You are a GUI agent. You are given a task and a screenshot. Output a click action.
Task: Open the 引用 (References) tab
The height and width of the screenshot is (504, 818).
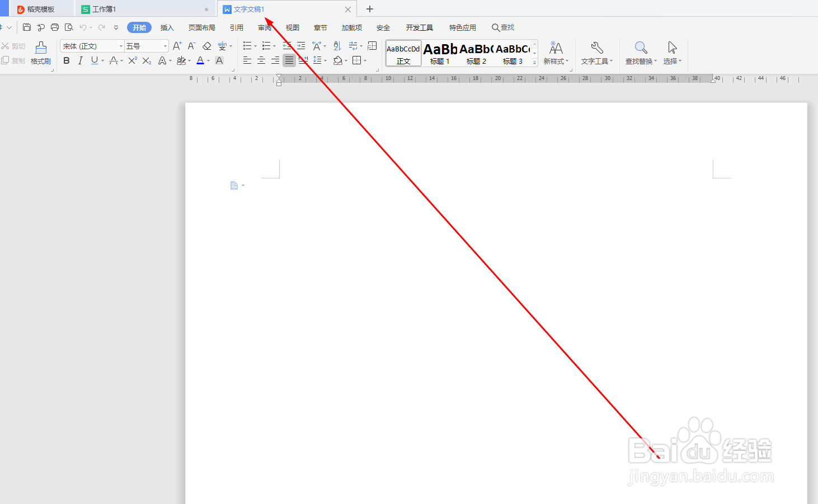coord(237,27)
